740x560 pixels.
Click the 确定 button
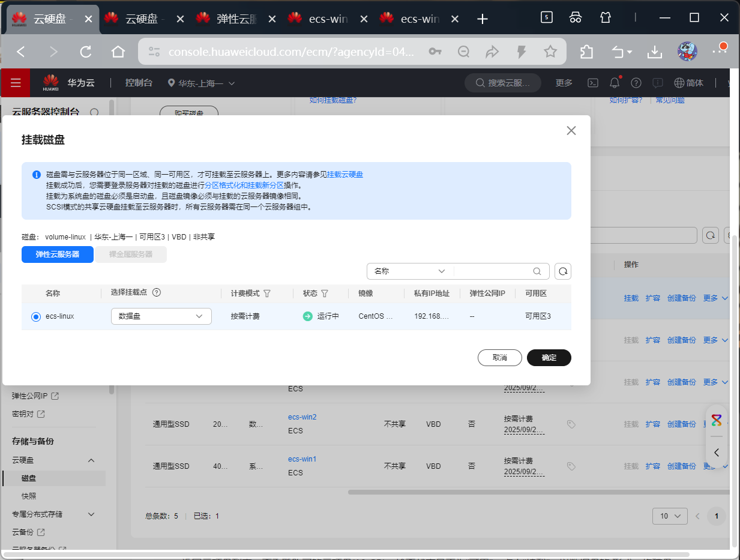pyautogui.click(x=549, y=358)
